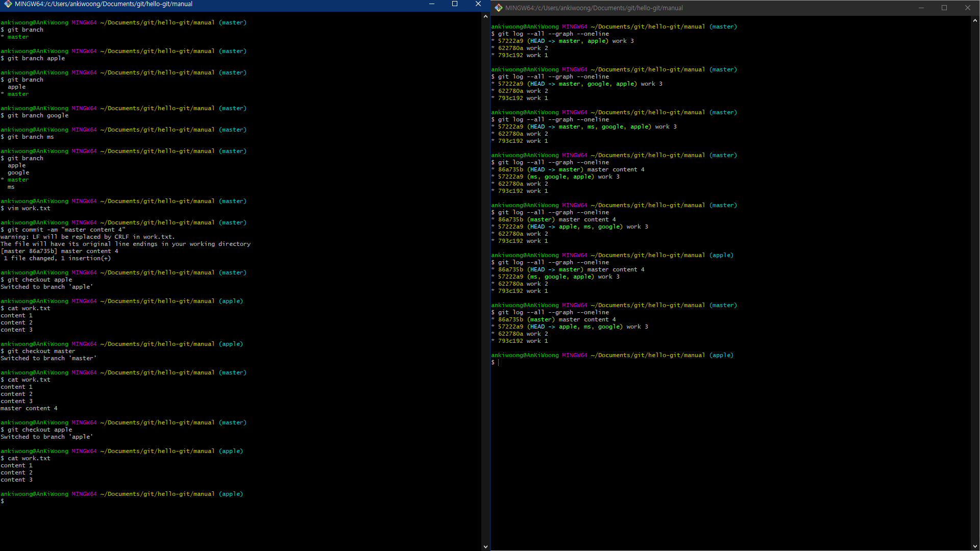
Task: Click the right window's title bar text
Action: click(x=594, y=8)
